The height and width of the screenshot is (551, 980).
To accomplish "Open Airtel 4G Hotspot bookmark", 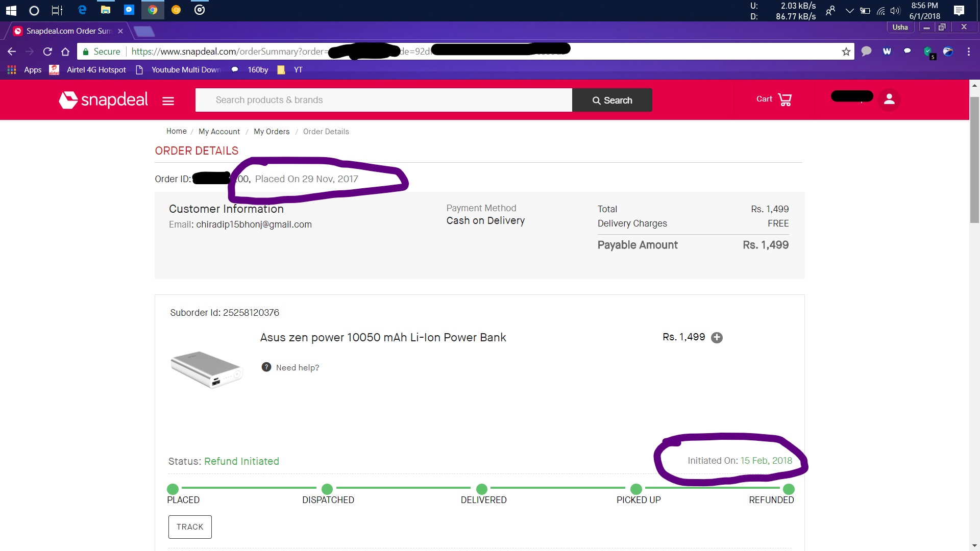I will (96, 70).
